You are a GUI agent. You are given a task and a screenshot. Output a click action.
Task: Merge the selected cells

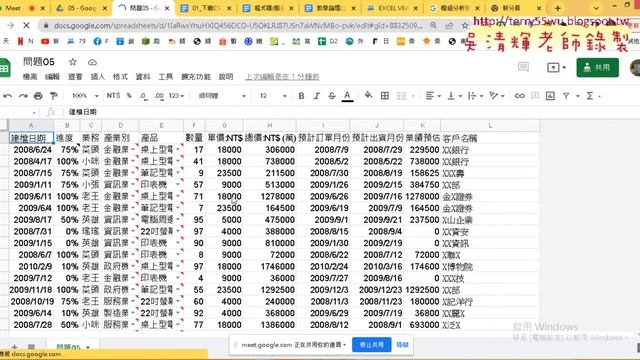click(401, 96)
